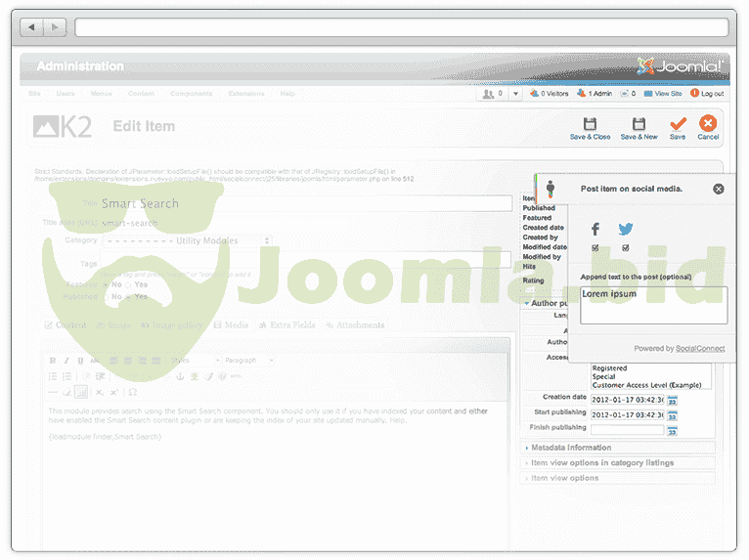Switch to the Attachments tab

(x=355, y=325)
